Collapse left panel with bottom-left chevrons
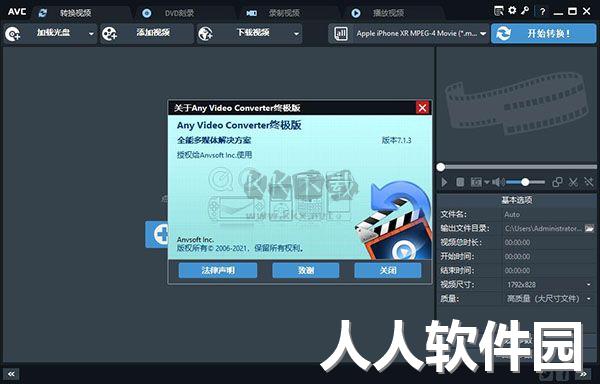Image resolution: width=600 pixels, height=384 pixels. pyautogui.click(x=11, y=374)
